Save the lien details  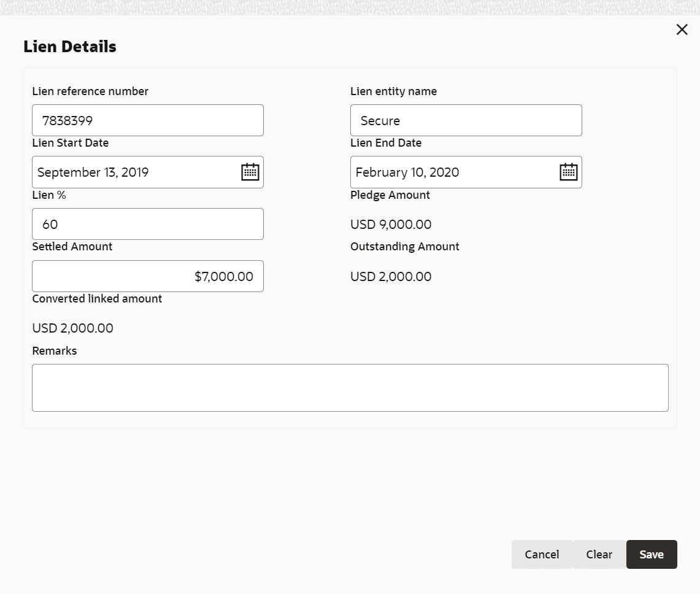coord(651,554)
